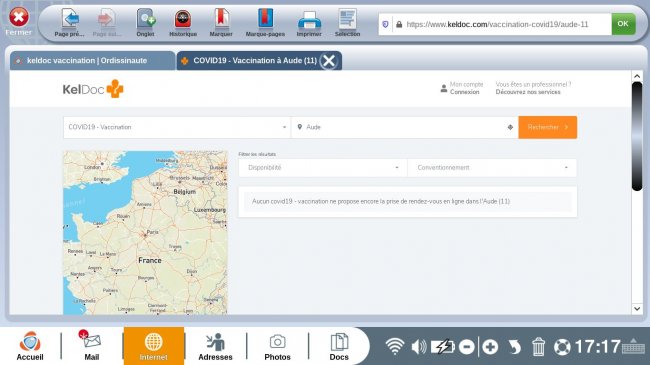Open the Historique icon
The width and height of the screenshot is (650, 365).
click(x=183, y=23)
